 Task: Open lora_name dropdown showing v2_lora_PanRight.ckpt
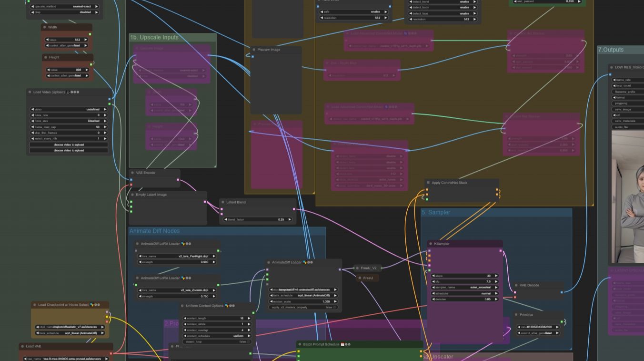tap(177, 256)
